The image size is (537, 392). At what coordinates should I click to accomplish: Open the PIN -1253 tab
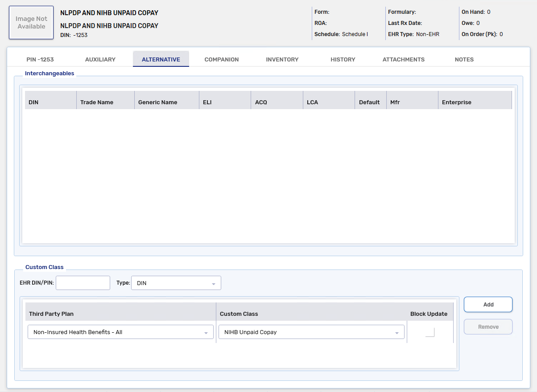point(40,59)
